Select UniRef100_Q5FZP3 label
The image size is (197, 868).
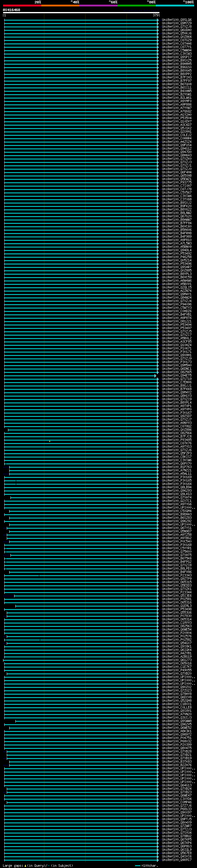[177, 454]
